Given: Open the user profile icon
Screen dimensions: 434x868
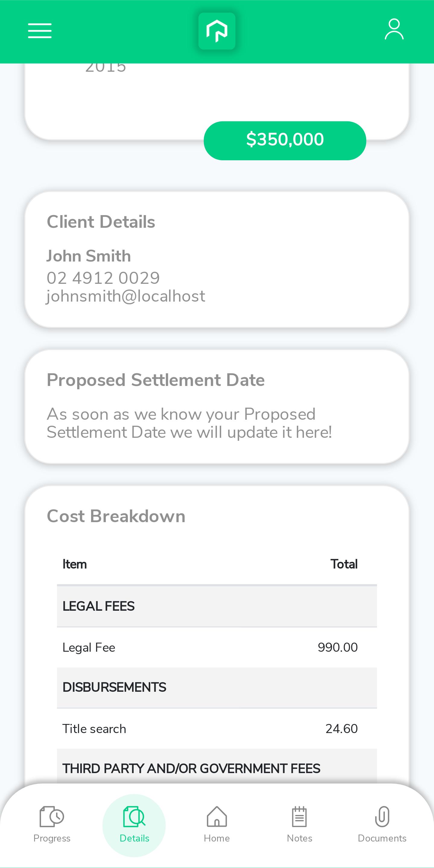Looking at the screenshot, I should pos(394,29).
